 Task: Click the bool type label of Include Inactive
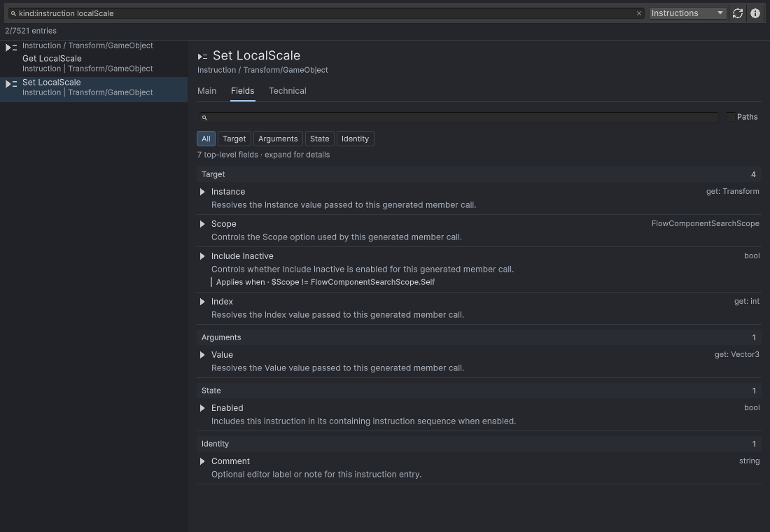[x=751, y=255]
